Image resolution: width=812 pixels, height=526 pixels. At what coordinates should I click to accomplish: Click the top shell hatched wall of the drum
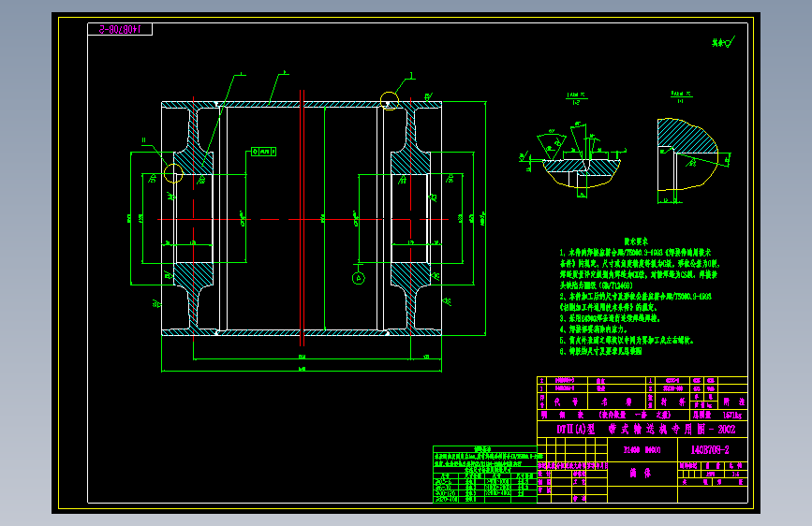pos(302,105)
